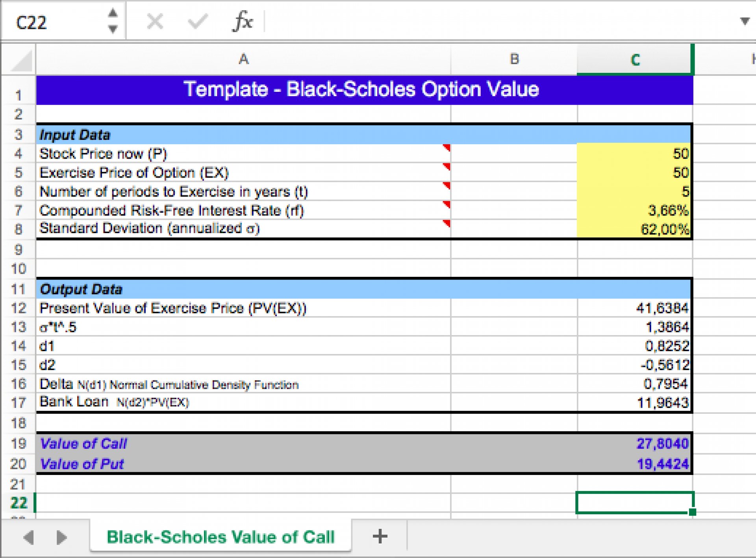The image size is (756, 558).
Task: Click inside the formula bar input
Action: (500, 21)
